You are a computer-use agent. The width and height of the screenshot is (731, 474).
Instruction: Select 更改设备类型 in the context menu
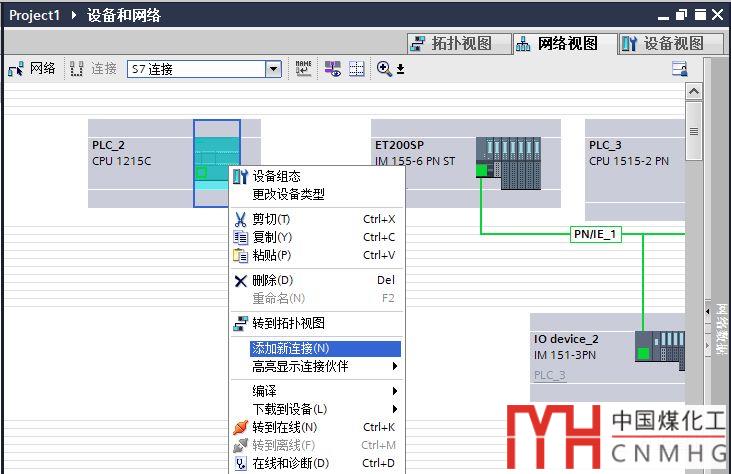[x=317, y=194]
